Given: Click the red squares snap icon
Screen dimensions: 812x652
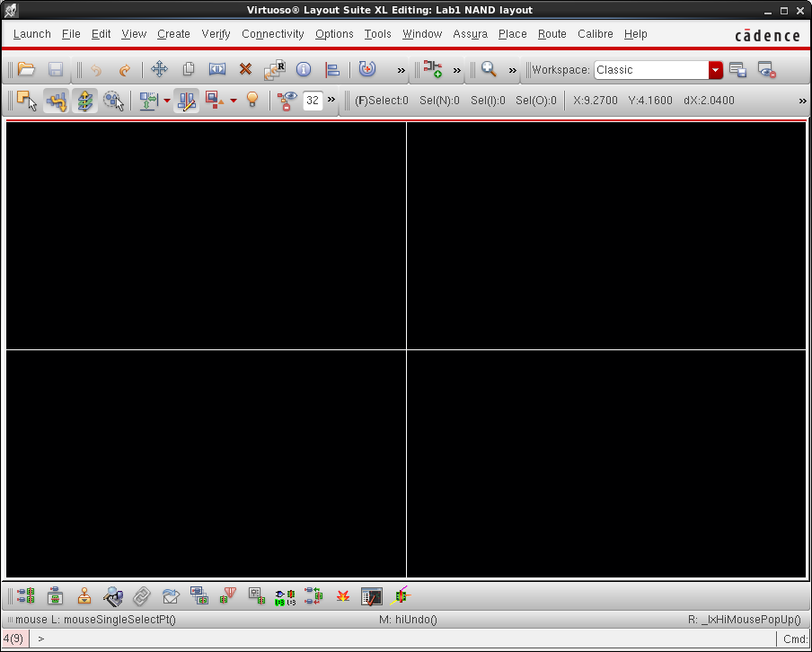Looking at the screenshot, I should tap(215, 100).
